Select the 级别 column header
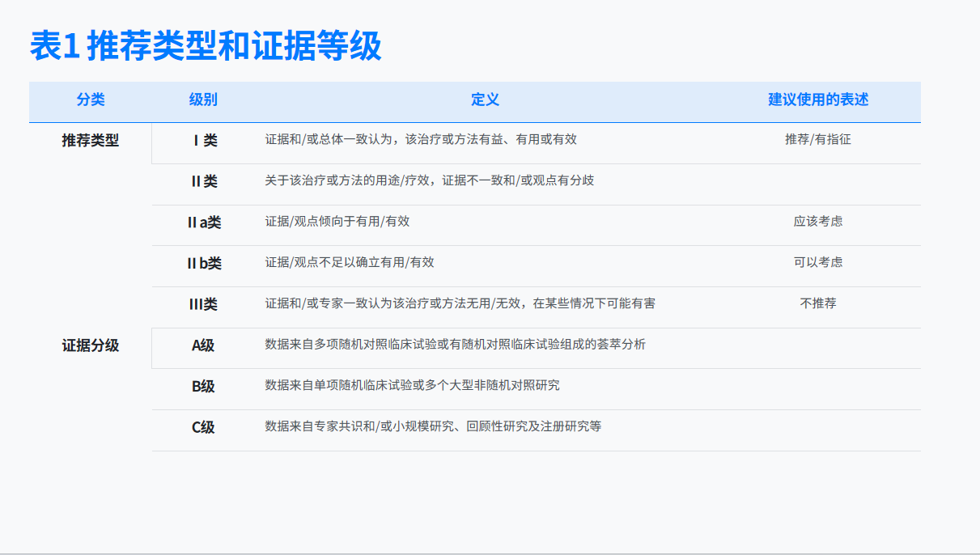This screenshot has width=980, height=555. point(202,100)
